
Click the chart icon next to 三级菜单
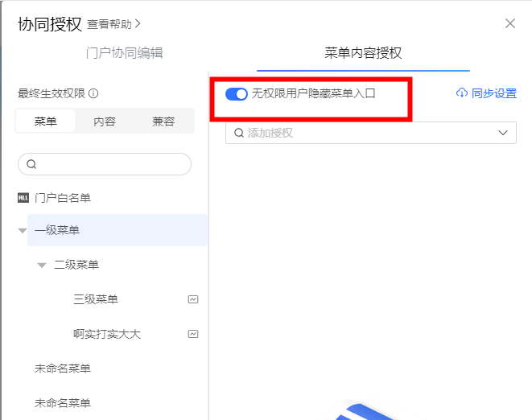tap(193, 299)
